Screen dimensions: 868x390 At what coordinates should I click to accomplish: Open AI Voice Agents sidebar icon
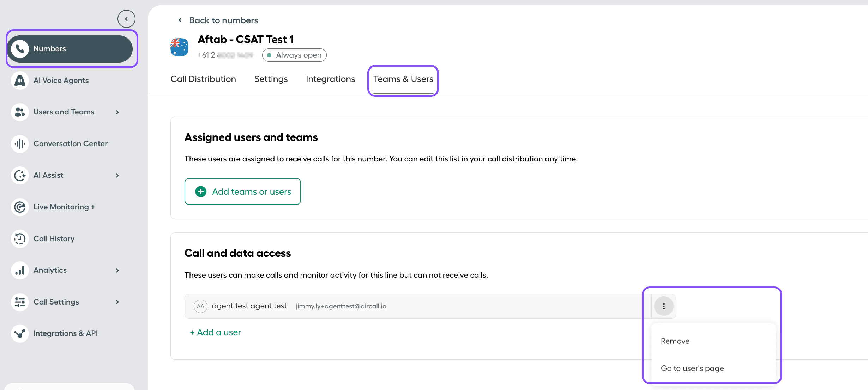tap(20, 81)
